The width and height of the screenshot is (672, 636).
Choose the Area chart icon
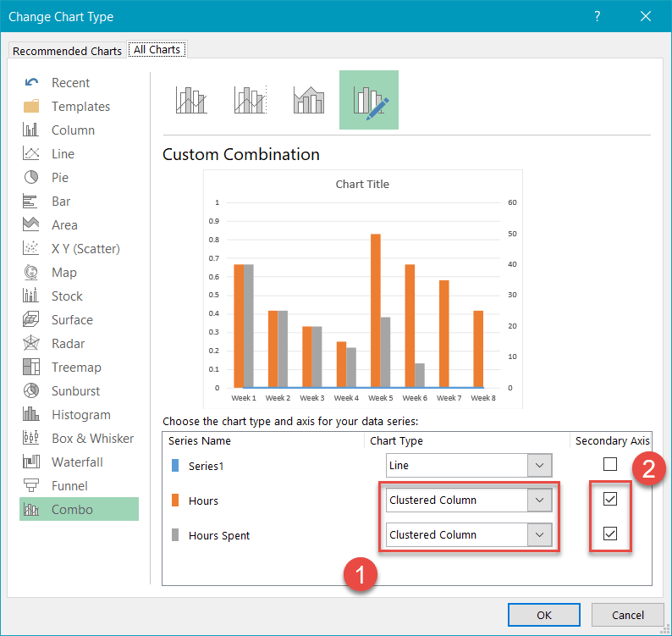30,224
